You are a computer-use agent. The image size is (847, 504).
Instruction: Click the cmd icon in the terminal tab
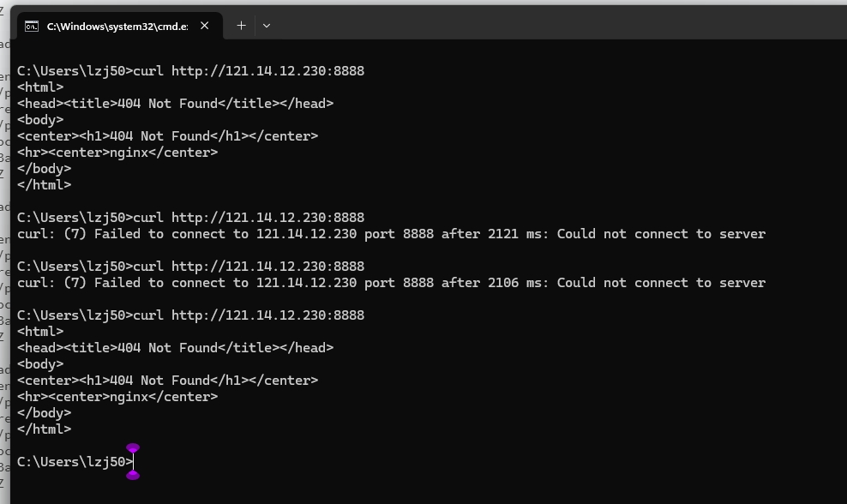[x=32, y=26]
